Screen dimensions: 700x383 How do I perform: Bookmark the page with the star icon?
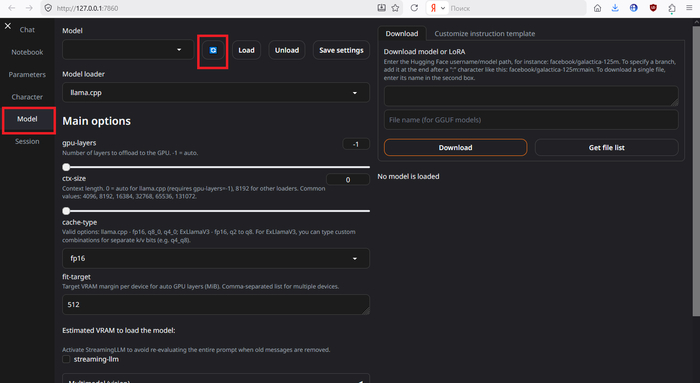(396, 8)
